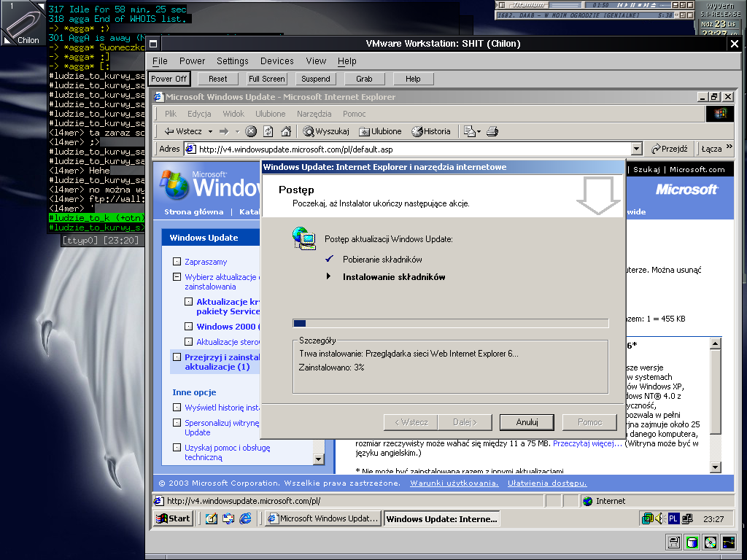Image resolution: width=747 pixels, height=560 pixels.
Task: Select 'Zapraszamy' in Windows Update sidebar
Action: (206, 262)
